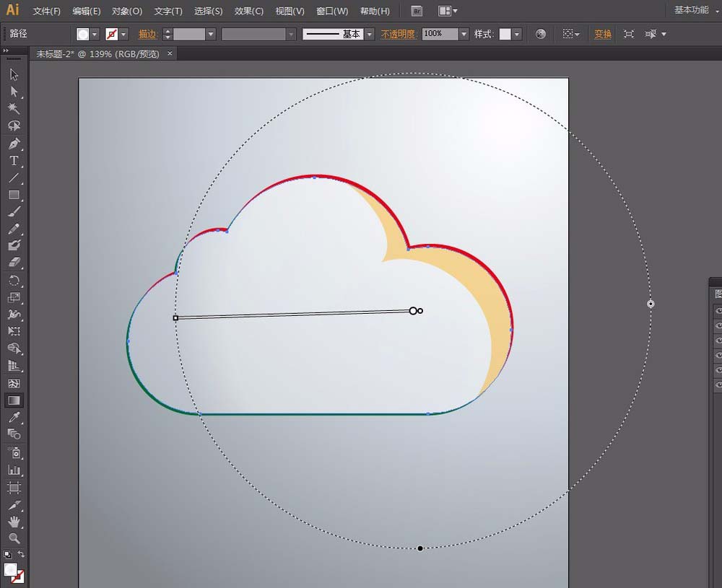Expand the 基本 stroke style dropdown

pos(370,34)
